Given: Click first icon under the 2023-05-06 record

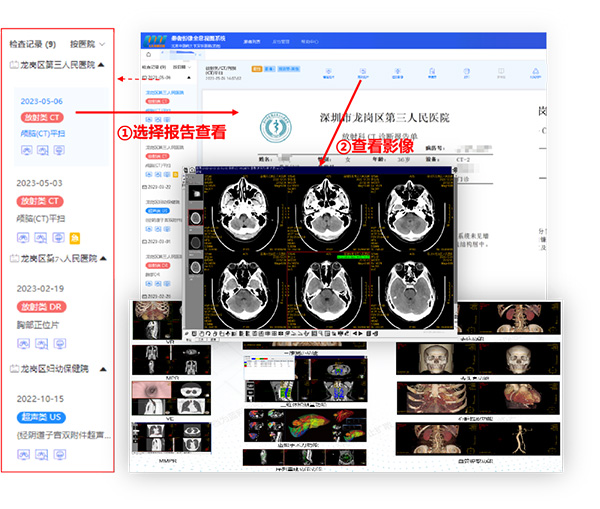Looking at the screenshot, I should tap(25, 151).
